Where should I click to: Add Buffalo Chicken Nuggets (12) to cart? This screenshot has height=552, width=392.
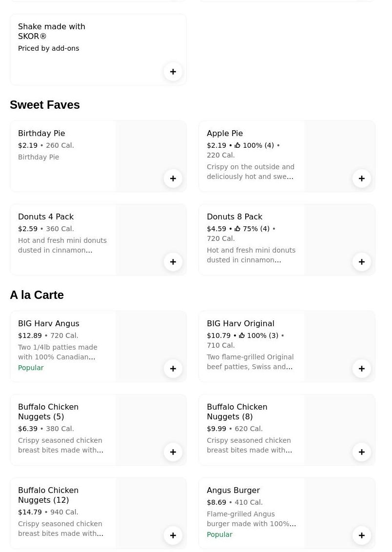coord(173,535)
